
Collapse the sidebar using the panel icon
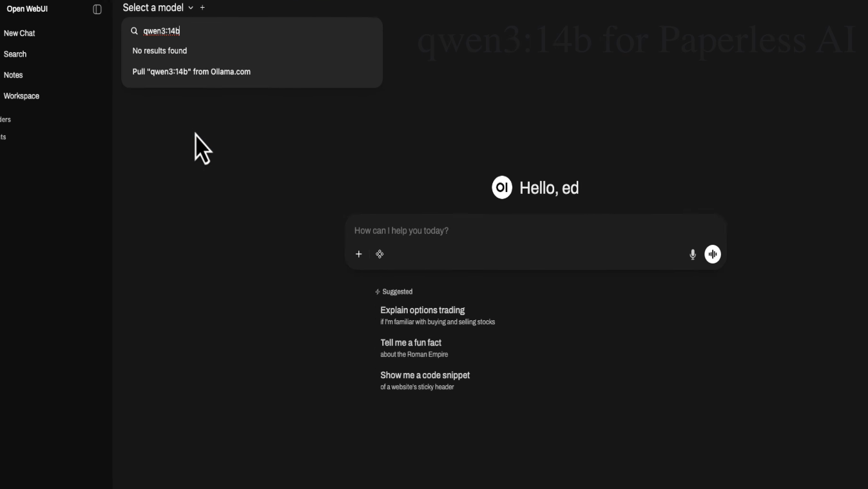(97, 9)
